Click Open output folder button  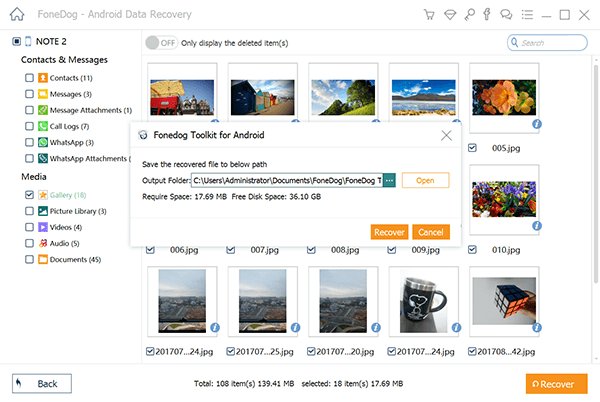point(425,180)
